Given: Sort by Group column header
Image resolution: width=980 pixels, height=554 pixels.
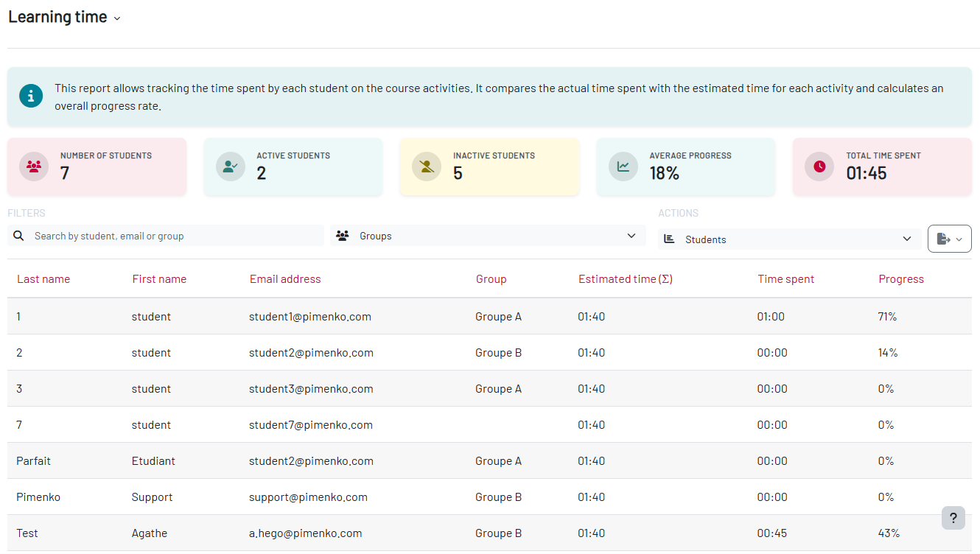Looking at the screenshot, I should 491,279.
